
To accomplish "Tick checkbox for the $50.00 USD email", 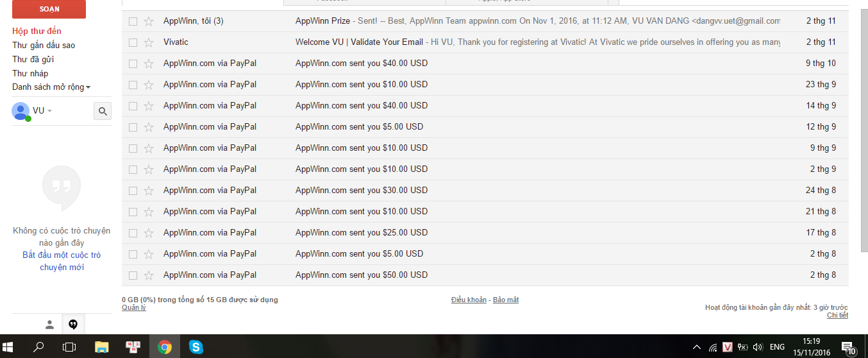I will [x=133, y=275].
